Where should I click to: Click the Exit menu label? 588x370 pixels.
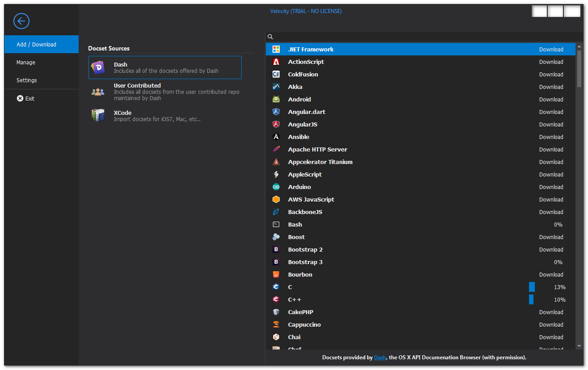(30, 98)
